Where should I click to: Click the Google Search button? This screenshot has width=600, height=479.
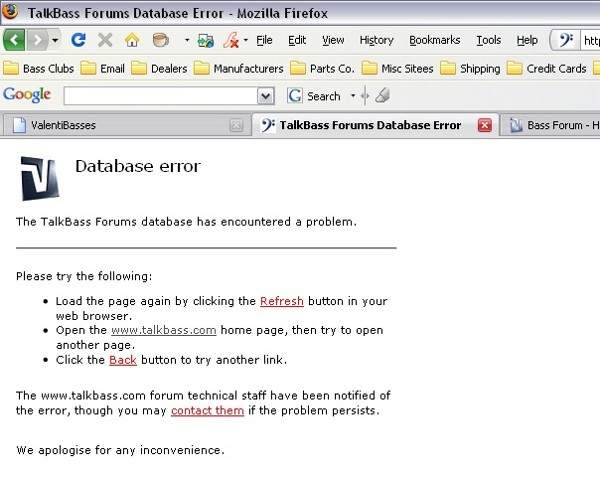point(314,96)
